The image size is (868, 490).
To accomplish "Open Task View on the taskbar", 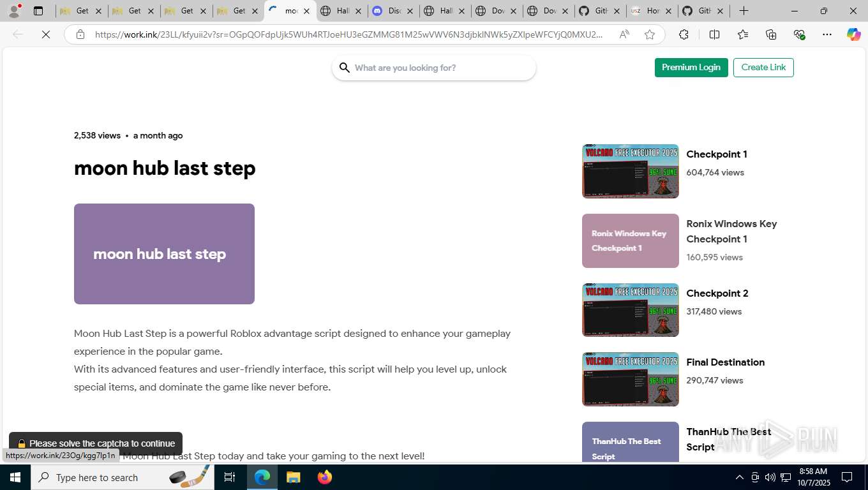I will click(230, 477).
